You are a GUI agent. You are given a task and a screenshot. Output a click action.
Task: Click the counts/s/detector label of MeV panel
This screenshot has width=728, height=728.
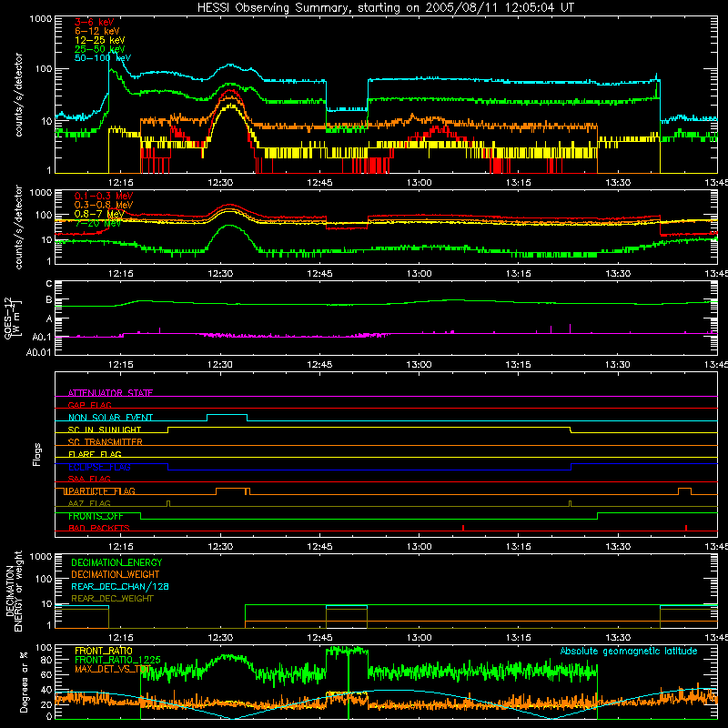[x=18, y=227]
